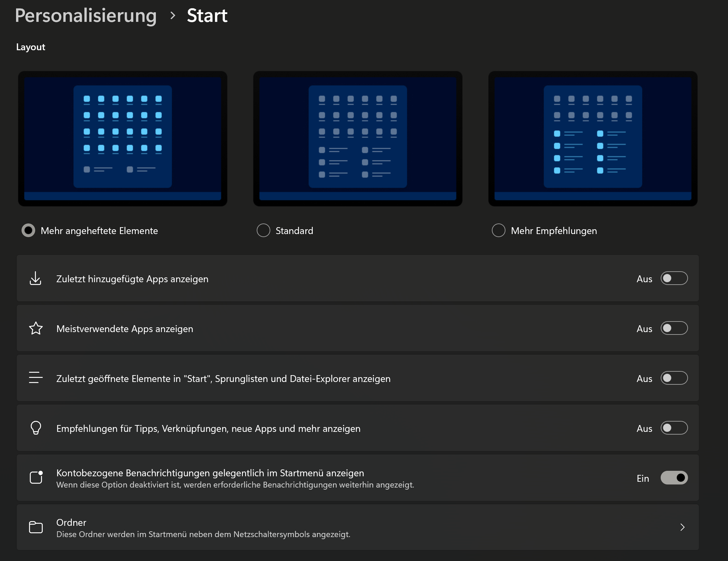Enable Empfehlungen für Tipps toggle

coord(674,428)
